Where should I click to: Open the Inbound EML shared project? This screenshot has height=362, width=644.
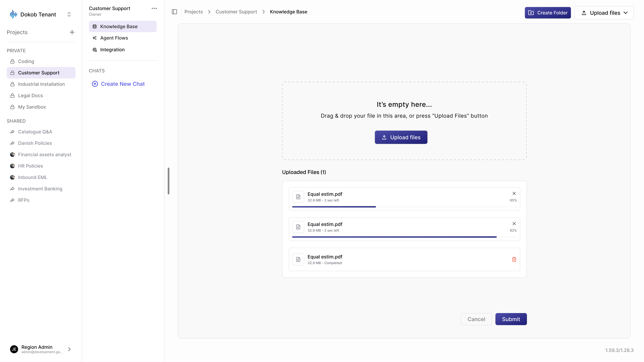(x=41, y=177)
